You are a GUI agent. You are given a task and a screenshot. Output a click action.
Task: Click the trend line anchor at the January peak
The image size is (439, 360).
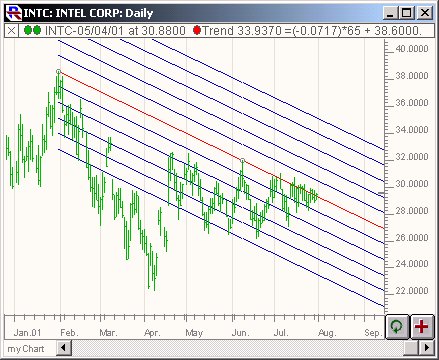[x=59, y=71]
